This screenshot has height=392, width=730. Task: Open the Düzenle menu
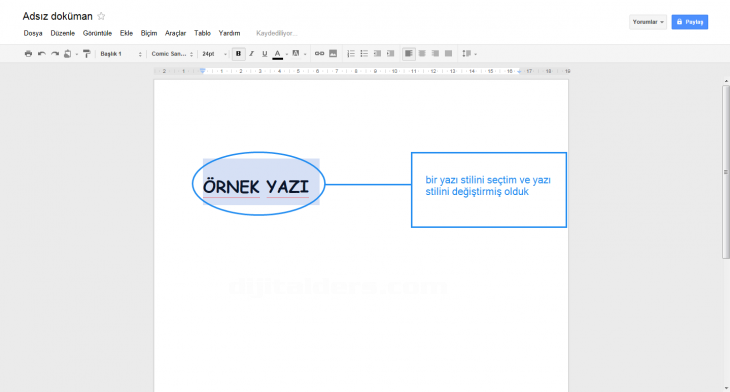coord(63,33)
